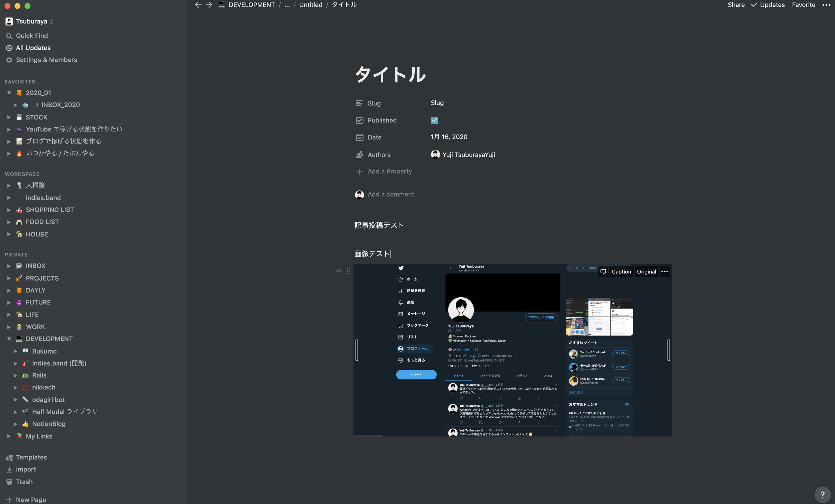This screenshot has height=504, width=835.
Task: Click the 記事投稿テスト text line
Action: 379,225
